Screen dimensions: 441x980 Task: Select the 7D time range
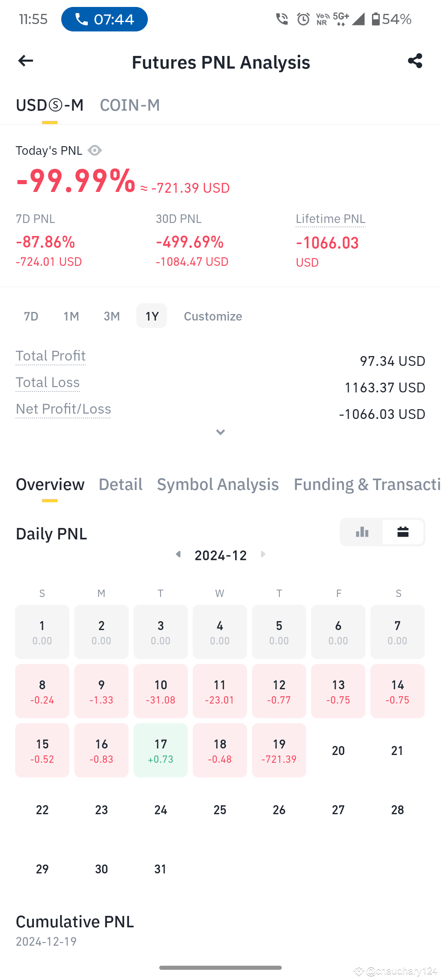[x=31, y=316]
